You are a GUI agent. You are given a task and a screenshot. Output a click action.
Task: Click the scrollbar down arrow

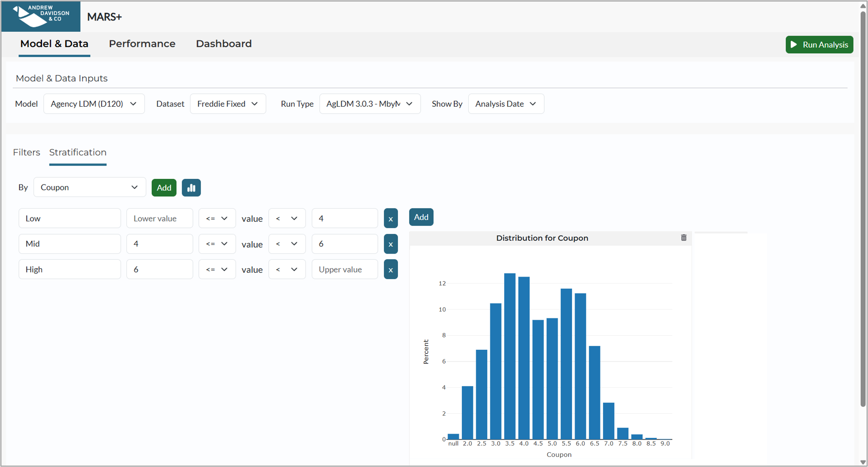tap(863, 462)
